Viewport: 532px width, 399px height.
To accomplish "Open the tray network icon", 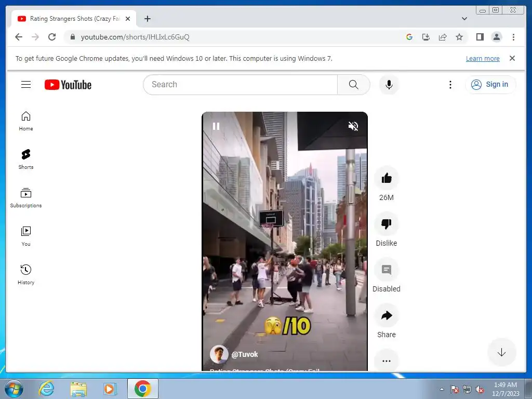I will tap(467, 389).
